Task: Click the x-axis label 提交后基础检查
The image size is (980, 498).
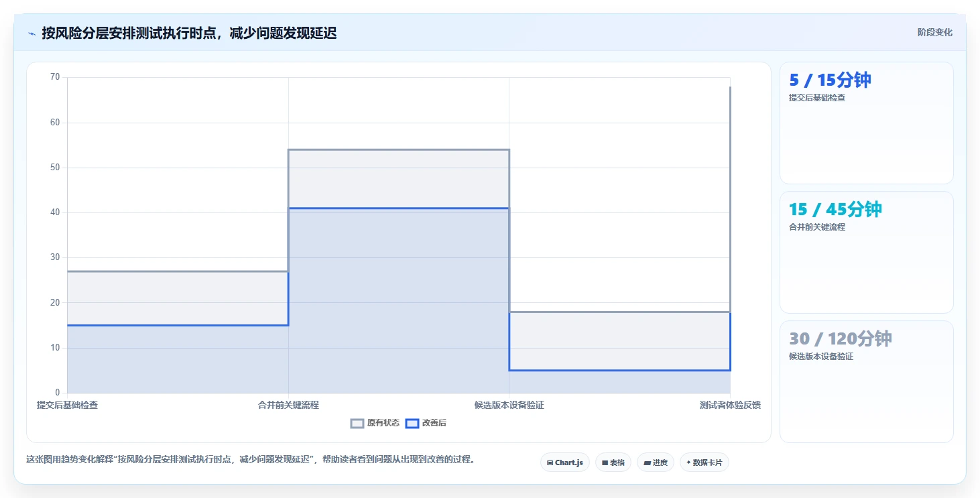Action: [x=67, y=405]
